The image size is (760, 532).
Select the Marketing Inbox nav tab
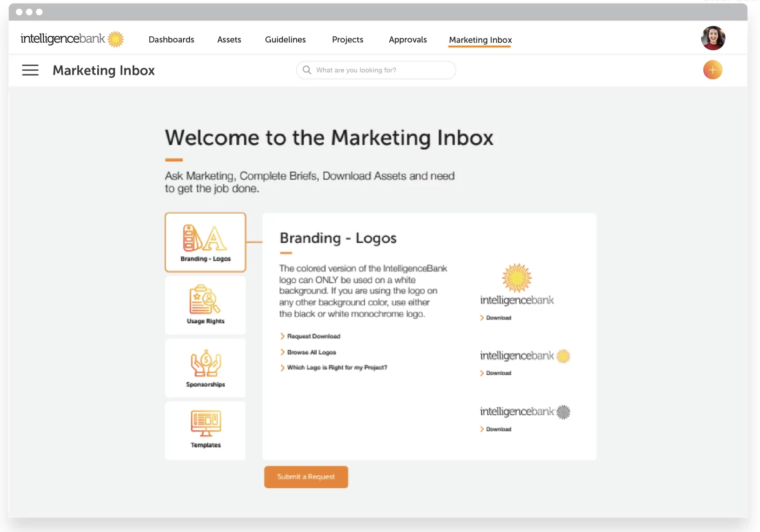[x=480, y=40]
